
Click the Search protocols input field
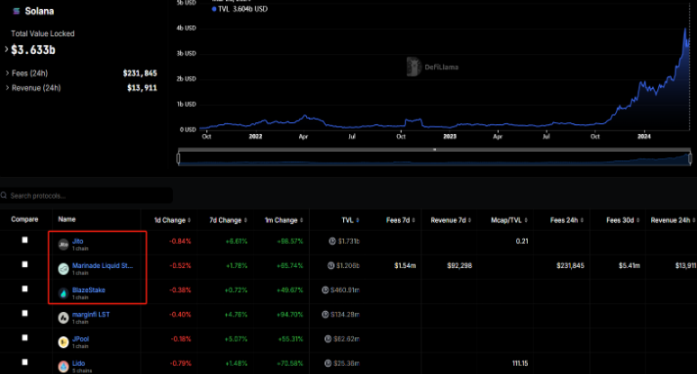coord(87,196)
